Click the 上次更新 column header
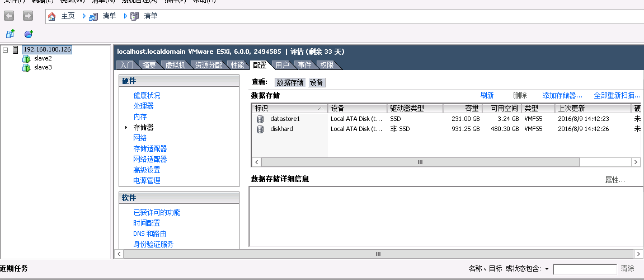The height and width of the screenshot is (280, 644). click(593, 109)
